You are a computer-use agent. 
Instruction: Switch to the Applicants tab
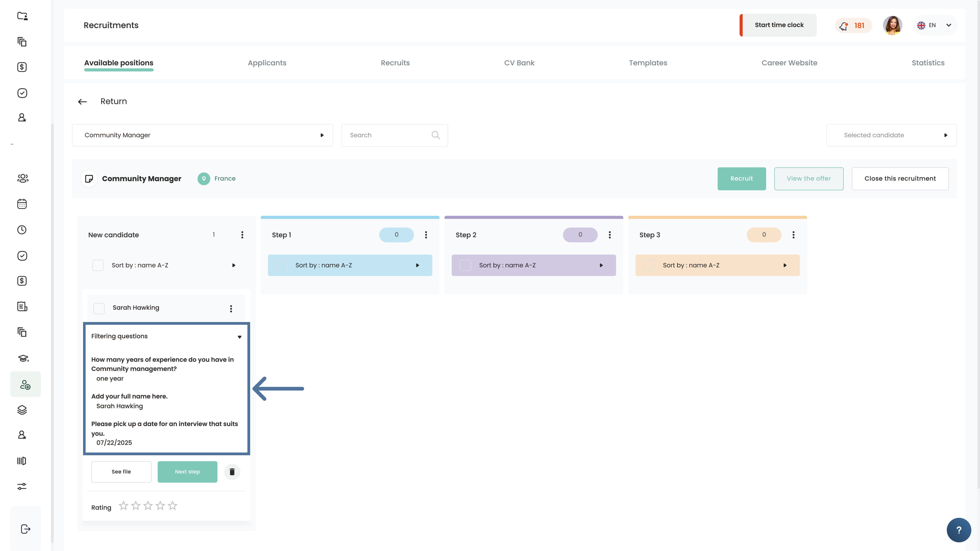point(267,63)
